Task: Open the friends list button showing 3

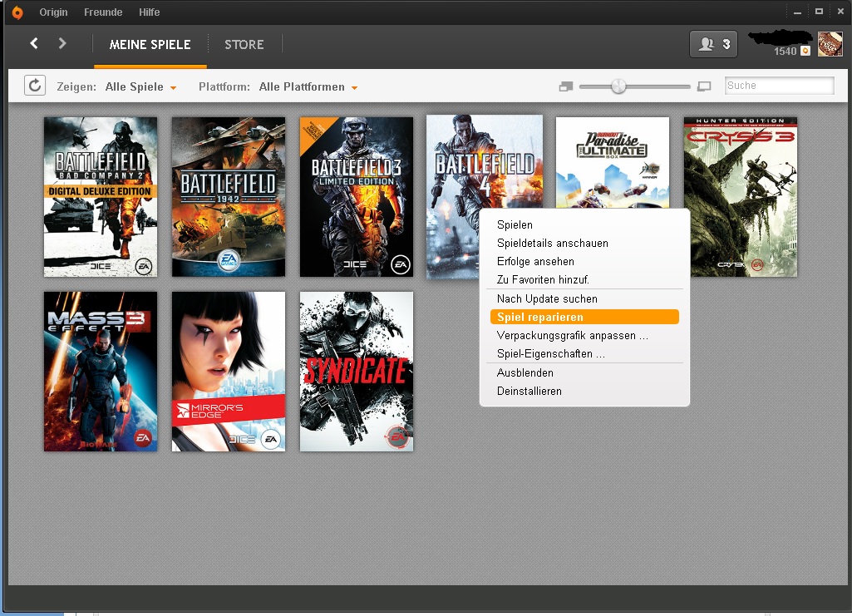Action: (x=713, y=44)
